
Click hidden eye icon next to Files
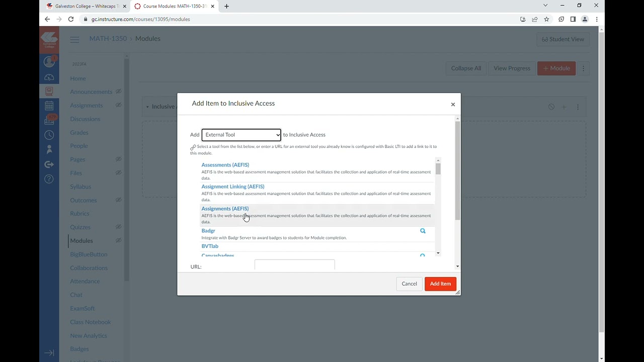119,172
